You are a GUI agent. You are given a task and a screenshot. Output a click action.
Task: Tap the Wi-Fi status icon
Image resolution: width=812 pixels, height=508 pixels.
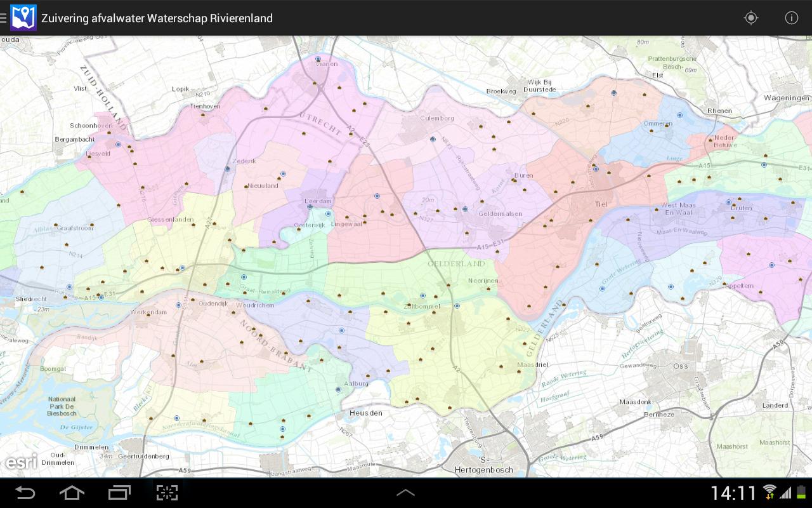click(769, 492)
